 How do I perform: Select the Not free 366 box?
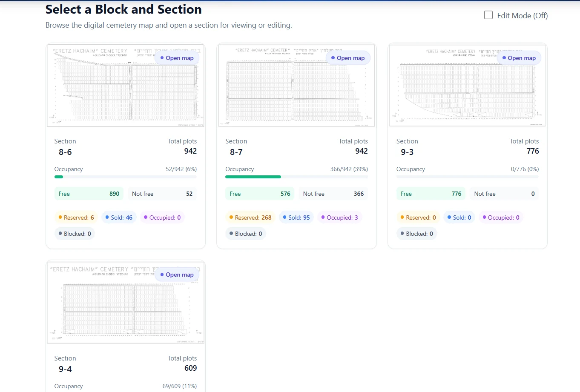coord(333,194)
